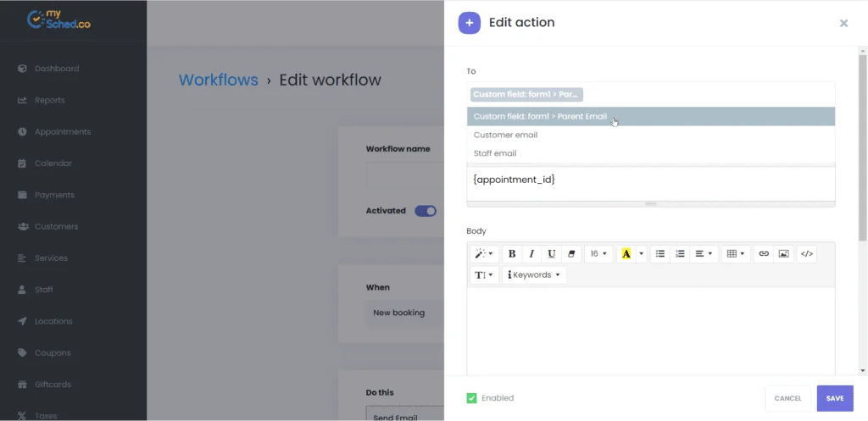Click the Workflow name input field

tap(404, 174)
